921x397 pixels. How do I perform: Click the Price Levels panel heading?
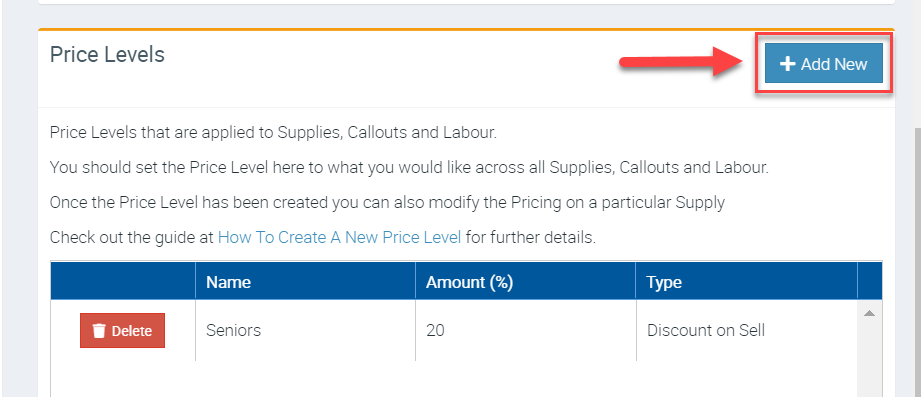(107, 55)
